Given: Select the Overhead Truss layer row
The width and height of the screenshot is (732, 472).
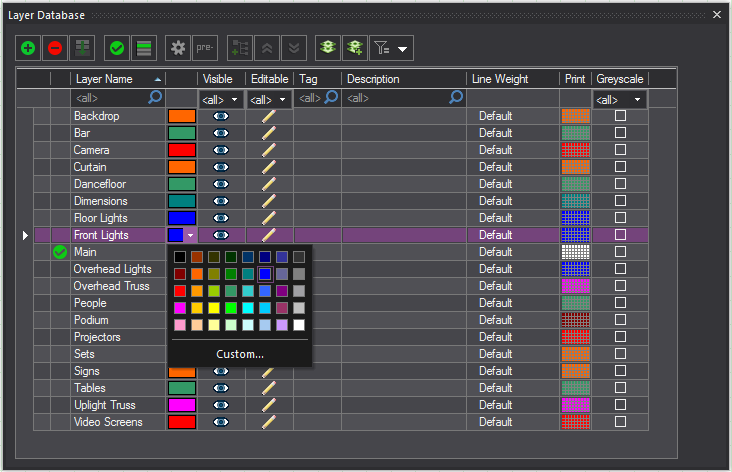Looking at the screenshot, I should 341,286.
